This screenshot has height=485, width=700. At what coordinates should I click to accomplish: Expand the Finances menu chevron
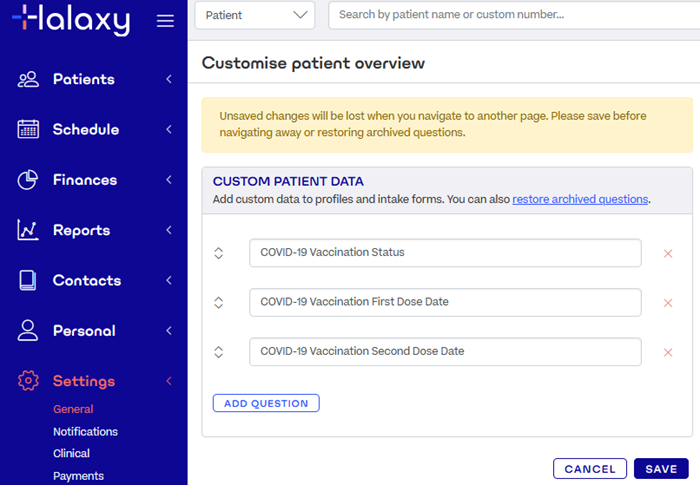click(x=169, y=180)
